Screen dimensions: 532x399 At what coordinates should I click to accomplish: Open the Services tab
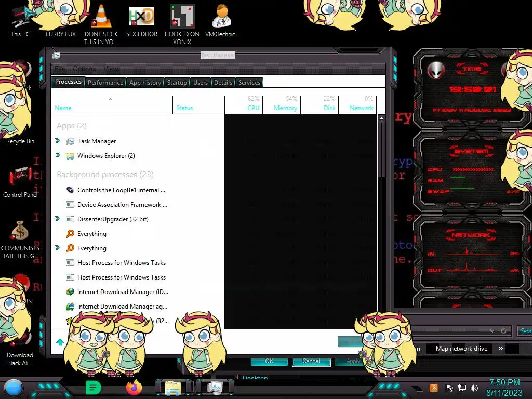249,83
